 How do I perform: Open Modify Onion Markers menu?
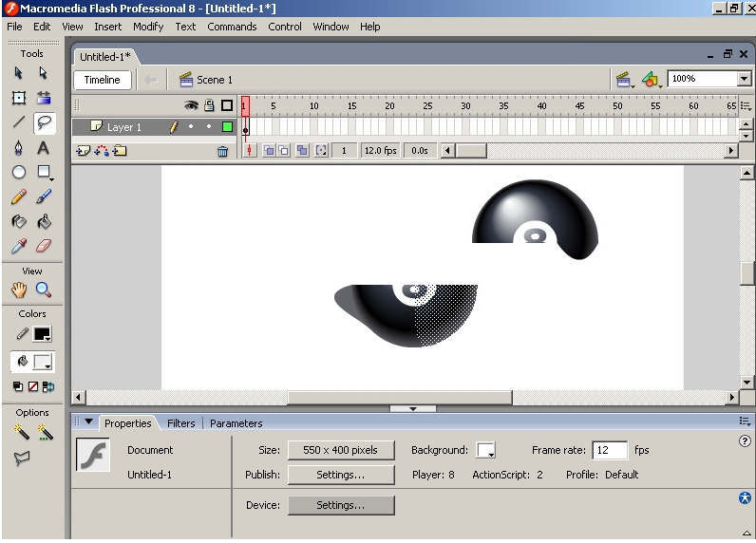point(321,151)
